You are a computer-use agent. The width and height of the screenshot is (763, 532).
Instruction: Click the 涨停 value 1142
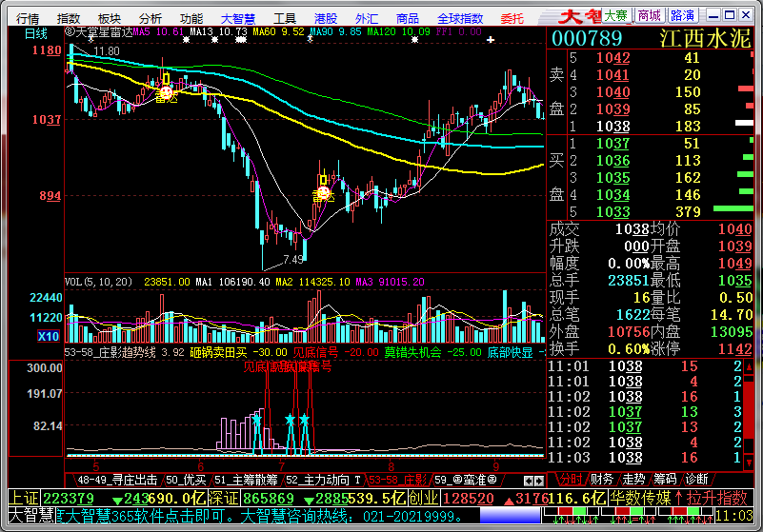coord(734,348)
